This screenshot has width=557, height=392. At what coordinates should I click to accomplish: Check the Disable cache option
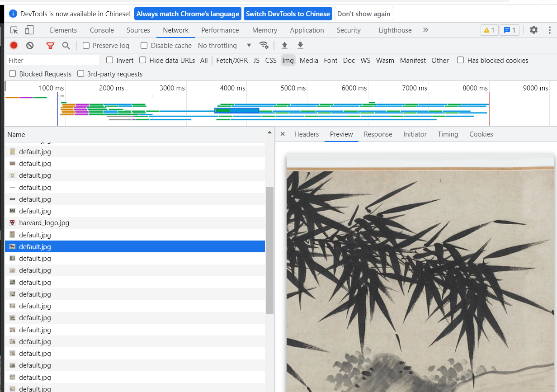(x=144, y=45)
